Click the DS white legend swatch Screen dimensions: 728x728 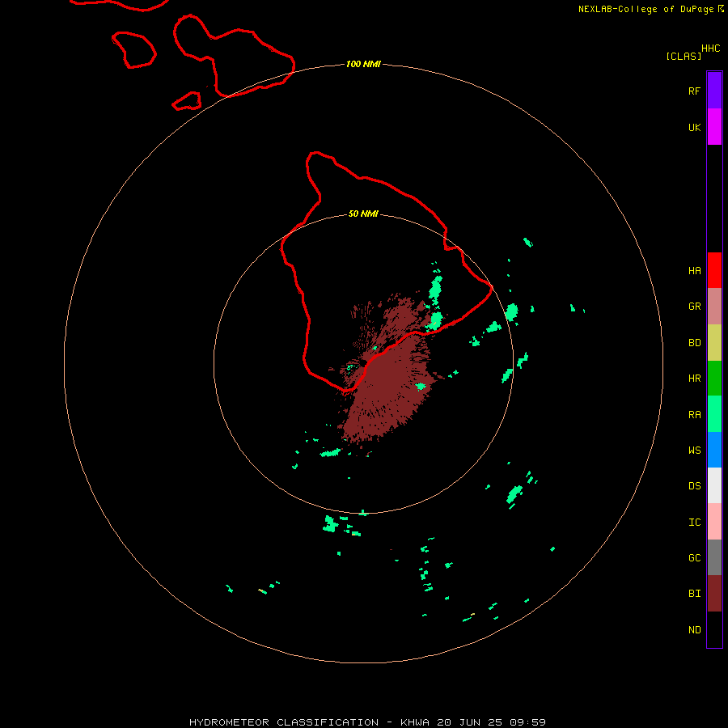point(714,485)
